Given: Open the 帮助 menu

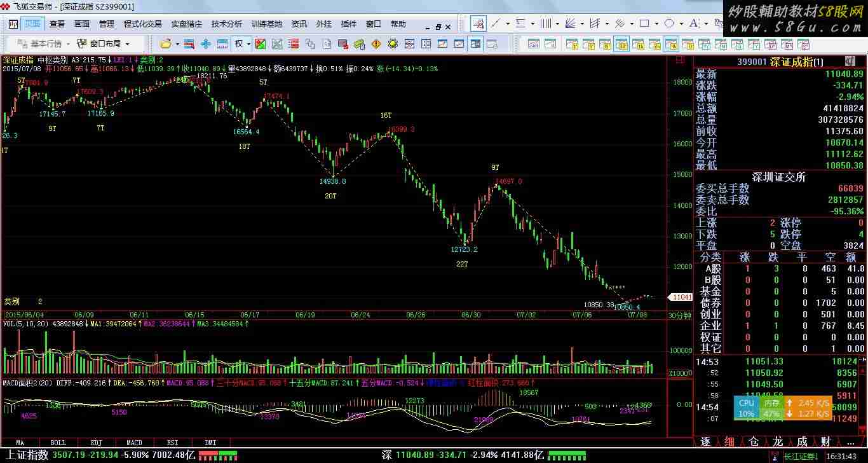Looking at the screenshot, I should click(x=398, y=24).
